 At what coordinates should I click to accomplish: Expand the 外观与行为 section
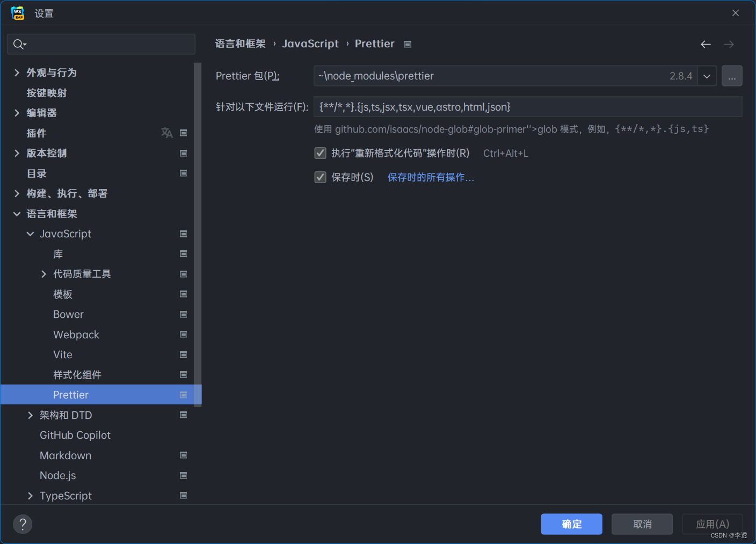pos(16,72)
